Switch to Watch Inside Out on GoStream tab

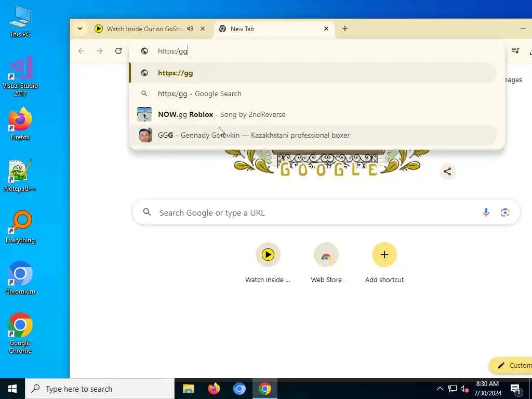tap(144, 29)
